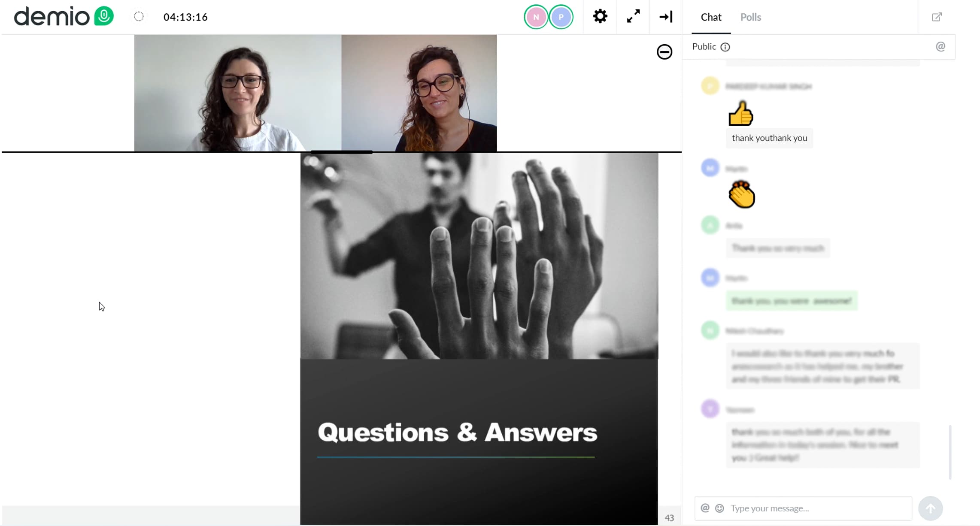Viewport: 980px width, 526px height.
Task: Click the green microphone icon beside demio logo
Action: click(104, 16)
